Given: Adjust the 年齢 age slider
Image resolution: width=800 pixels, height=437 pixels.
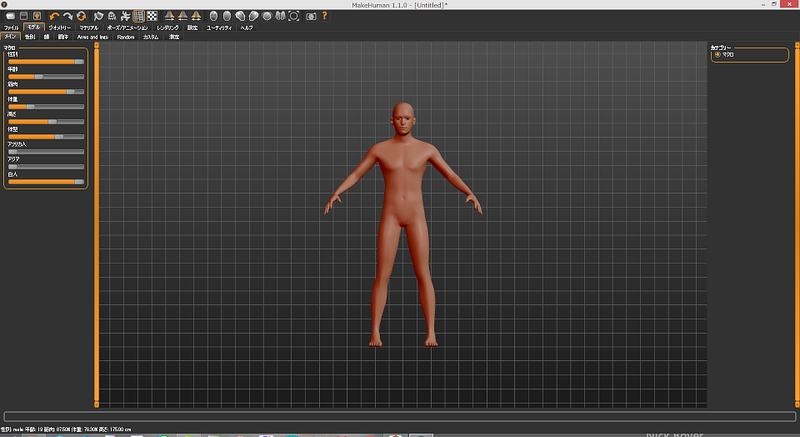Looking at the screenshot, I should tap(46, 76).
